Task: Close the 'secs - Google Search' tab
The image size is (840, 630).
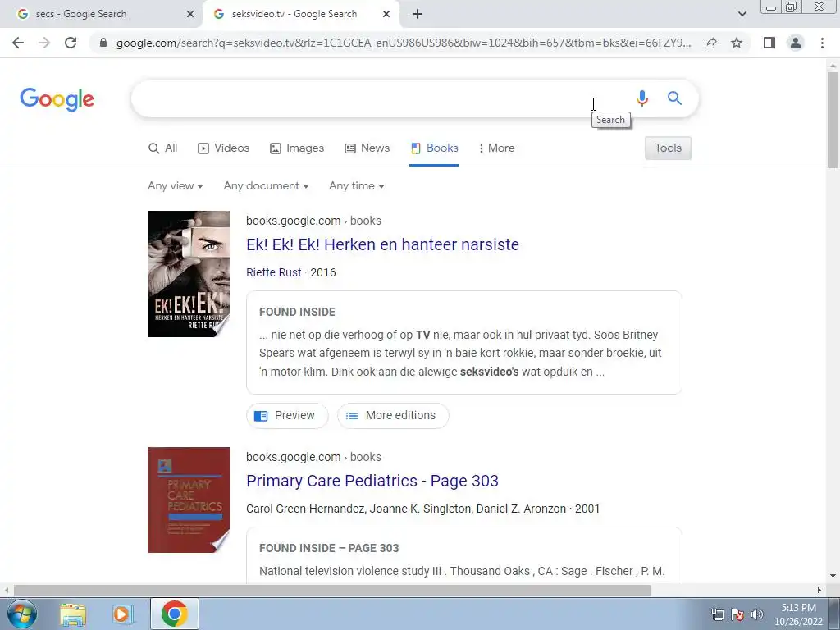Action: click(190, 15)
